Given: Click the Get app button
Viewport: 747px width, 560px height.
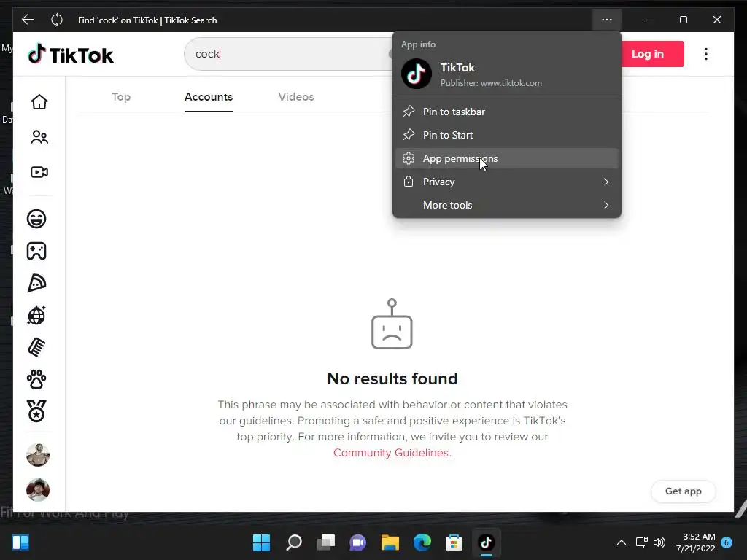Looking at the screenshot, I should (x=683, y=491).
